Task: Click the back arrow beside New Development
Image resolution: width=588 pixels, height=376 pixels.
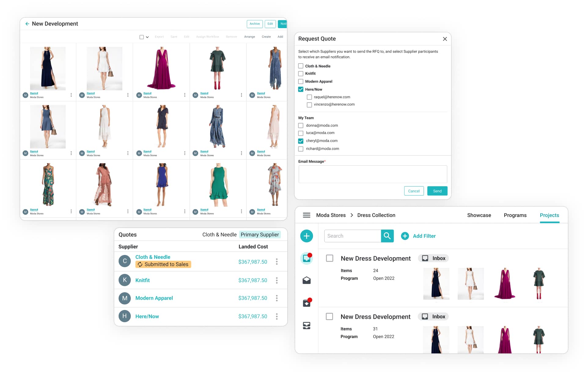Action: point(27,24)
